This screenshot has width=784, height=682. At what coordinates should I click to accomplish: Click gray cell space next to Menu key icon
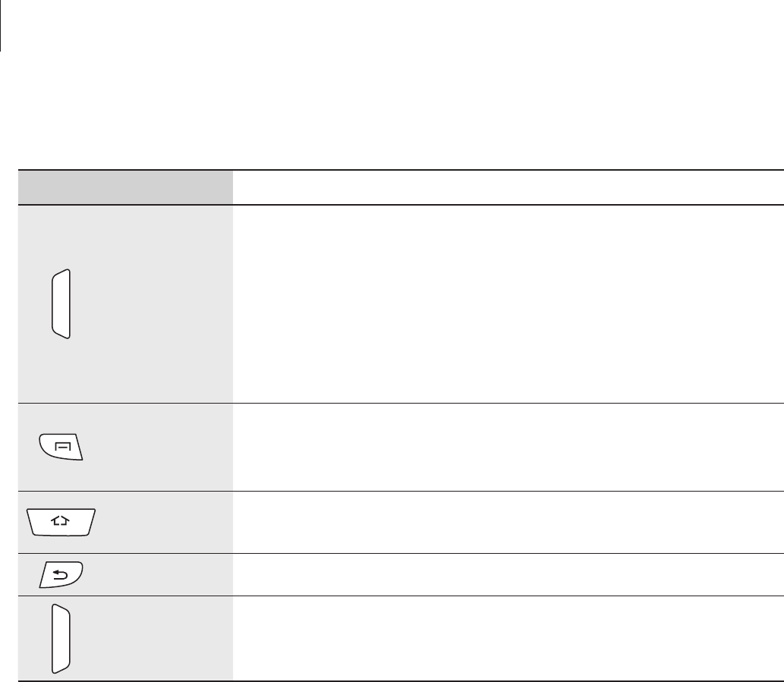tap(158, 447)
